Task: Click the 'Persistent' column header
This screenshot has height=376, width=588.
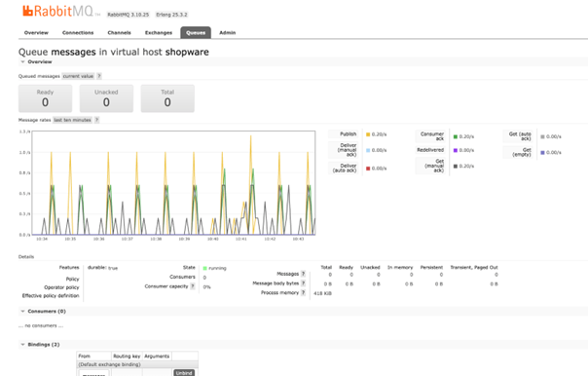Action: click(431, 267)
